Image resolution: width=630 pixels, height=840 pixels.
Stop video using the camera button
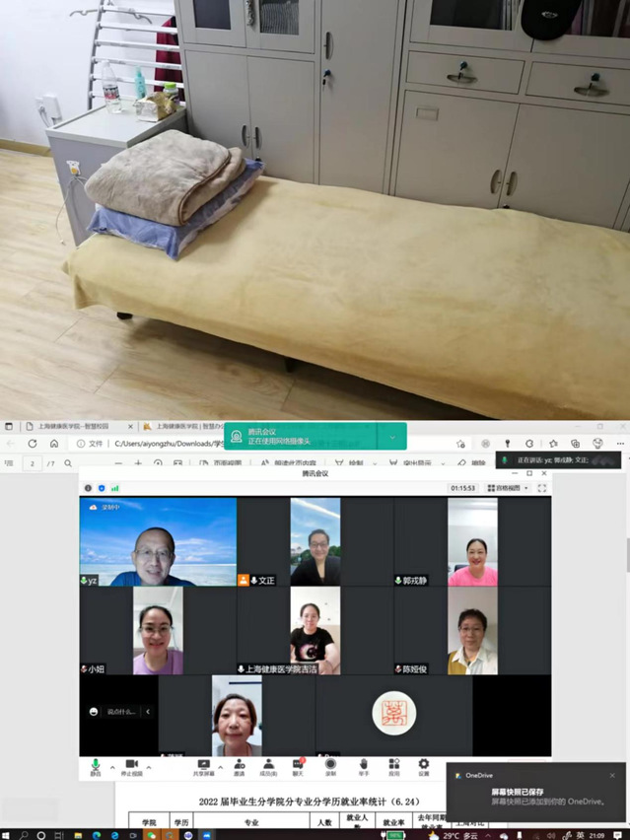[132, 765]
